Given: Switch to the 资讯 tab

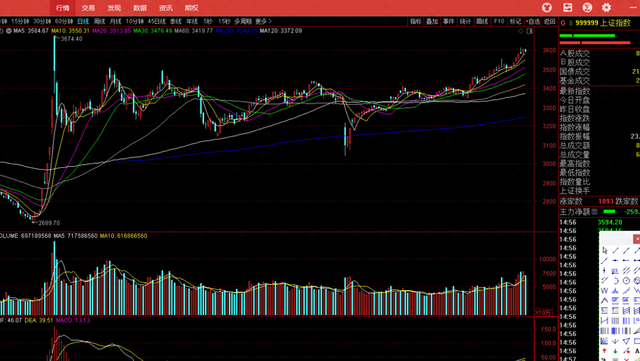Looking at the screenshot, I should (165, 8).
